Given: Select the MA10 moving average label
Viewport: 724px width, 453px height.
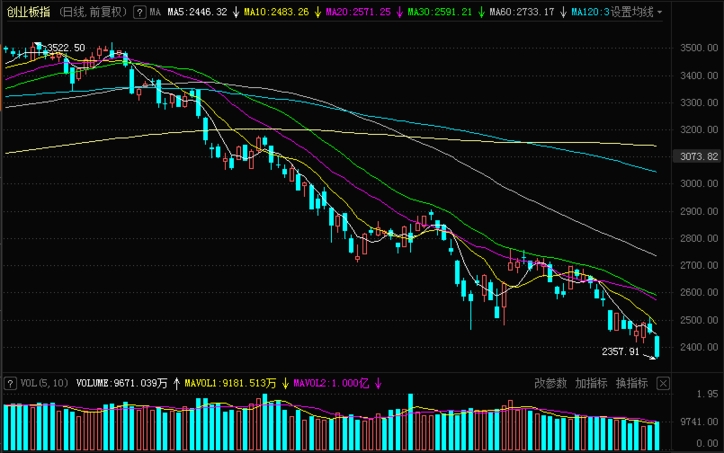Looking at the screenshot, I should tap(274, 12).
